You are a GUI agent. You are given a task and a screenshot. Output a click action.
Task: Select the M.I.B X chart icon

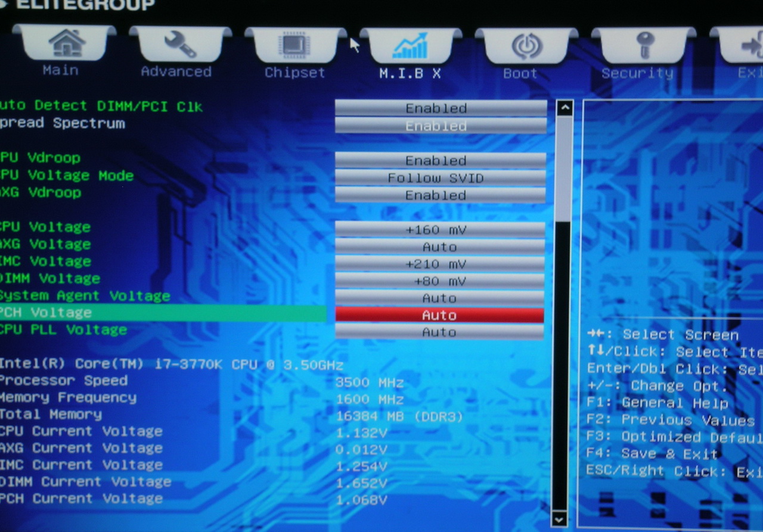pyautogui.click(x=410, y=46)
